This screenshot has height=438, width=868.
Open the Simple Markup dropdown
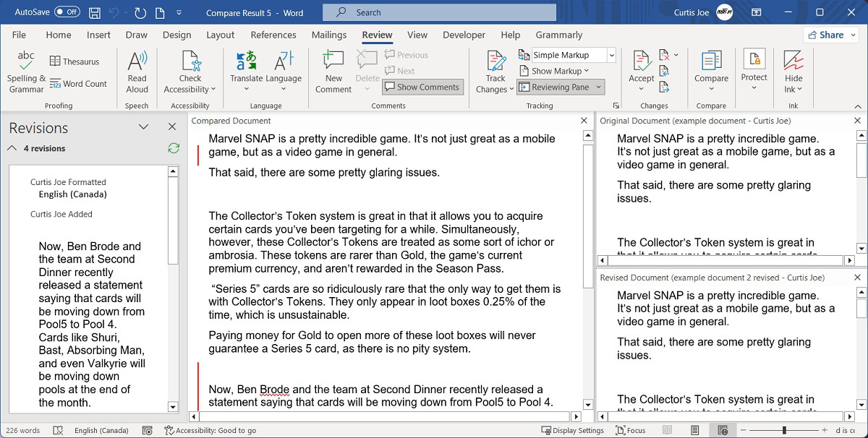coord(611,55)
